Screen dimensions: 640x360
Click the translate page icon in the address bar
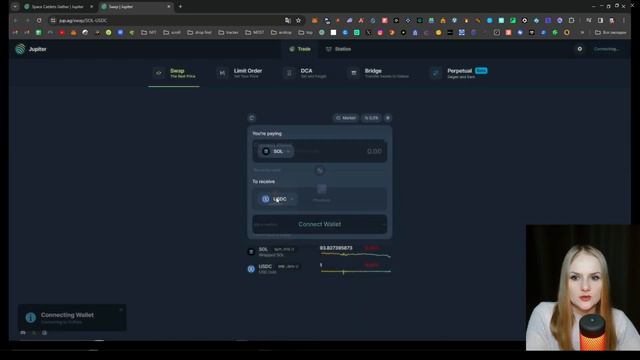(288, 20)
